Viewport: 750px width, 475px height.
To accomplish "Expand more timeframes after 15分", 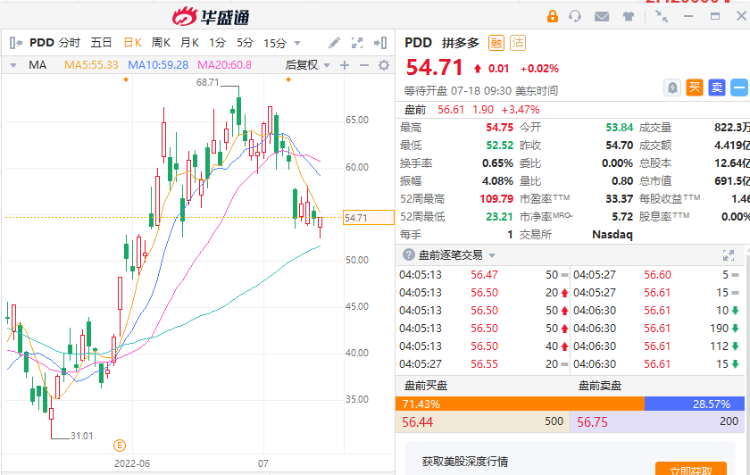I will (x=297, y=43).
